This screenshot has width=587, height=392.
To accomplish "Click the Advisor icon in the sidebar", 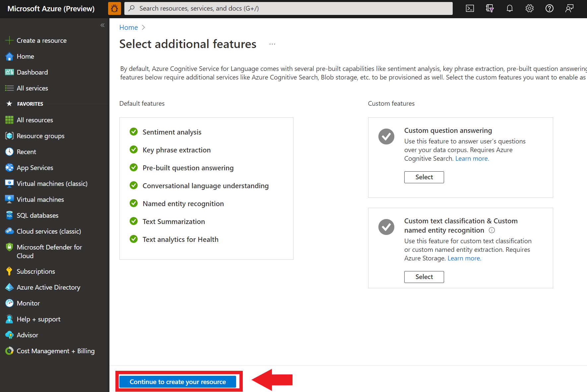I will point(9,335).
